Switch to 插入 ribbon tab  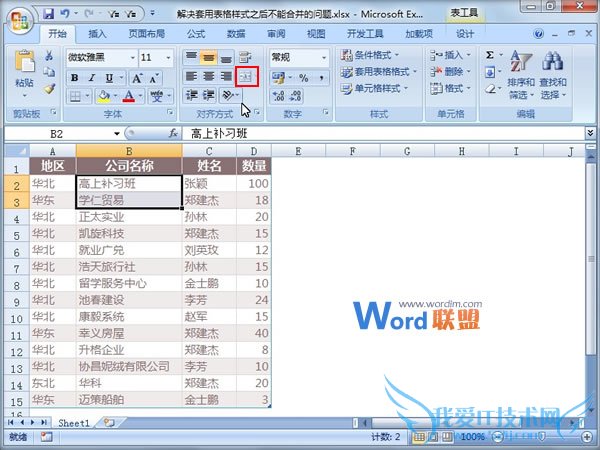pos(97,34)
